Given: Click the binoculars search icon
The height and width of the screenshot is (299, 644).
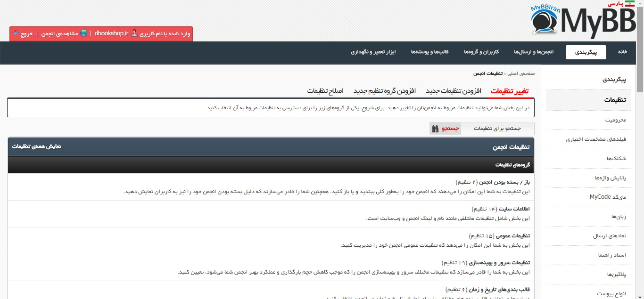Looking at the screenshot, I should tap(435, 129).
